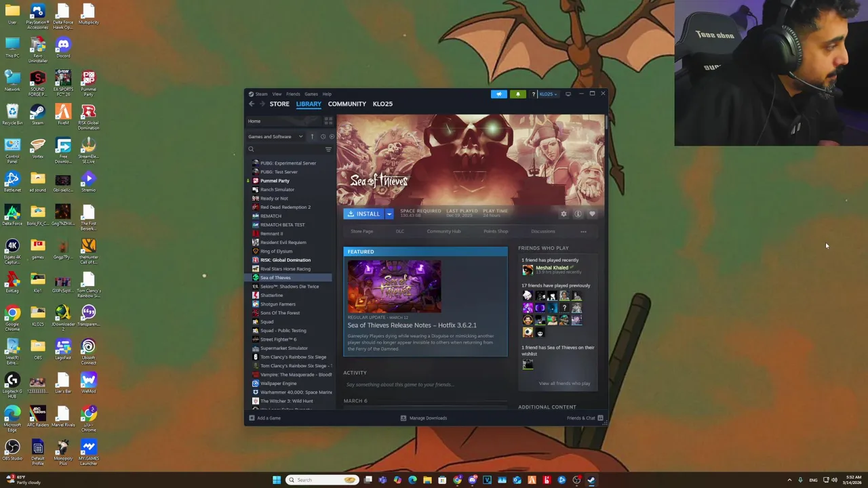Open the Games menu

click(x=311, y=94)
